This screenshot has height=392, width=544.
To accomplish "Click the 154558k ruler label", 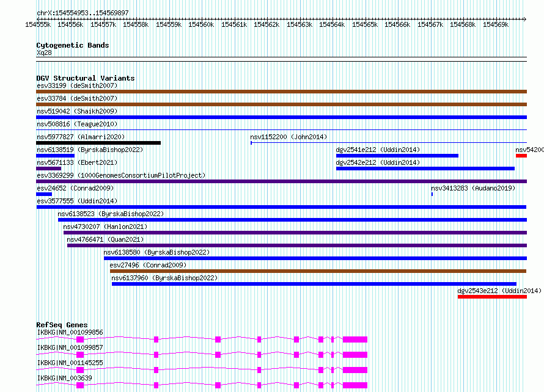I will (x=136, y=24).
